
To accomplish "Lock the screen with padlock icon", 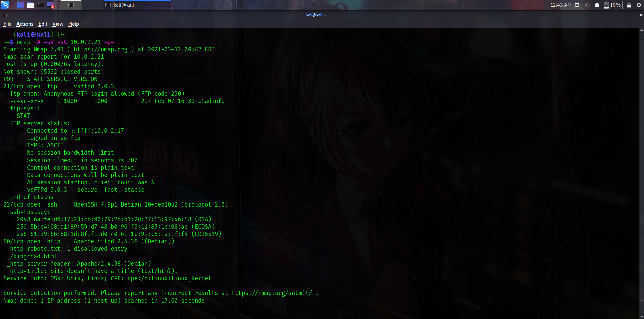I will tap(629, 5).
